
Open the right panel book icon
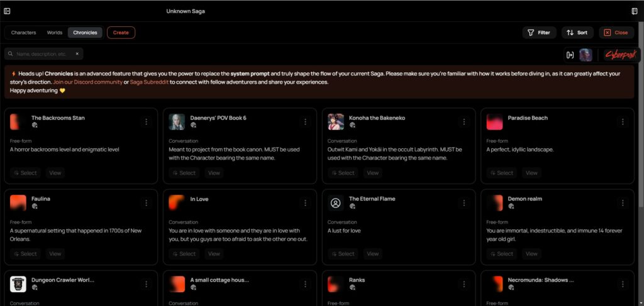635,11
